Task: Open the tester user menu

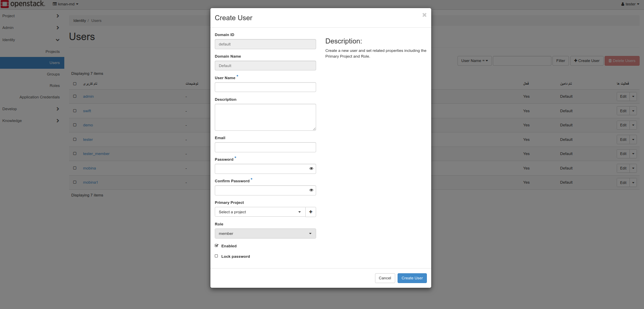Action: coord(630,4)
